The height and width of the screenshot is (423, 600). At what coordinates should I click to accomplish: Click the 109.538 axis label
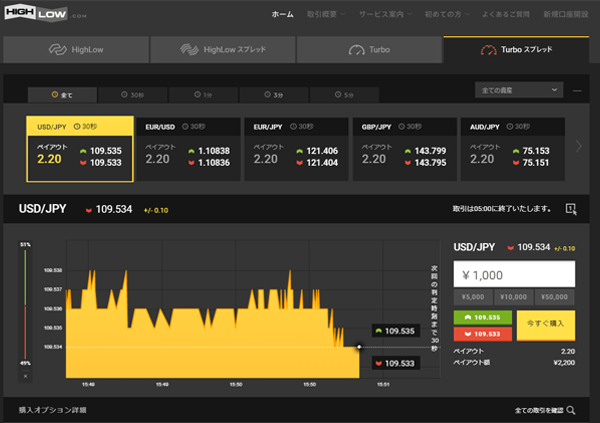click(53, 270)
